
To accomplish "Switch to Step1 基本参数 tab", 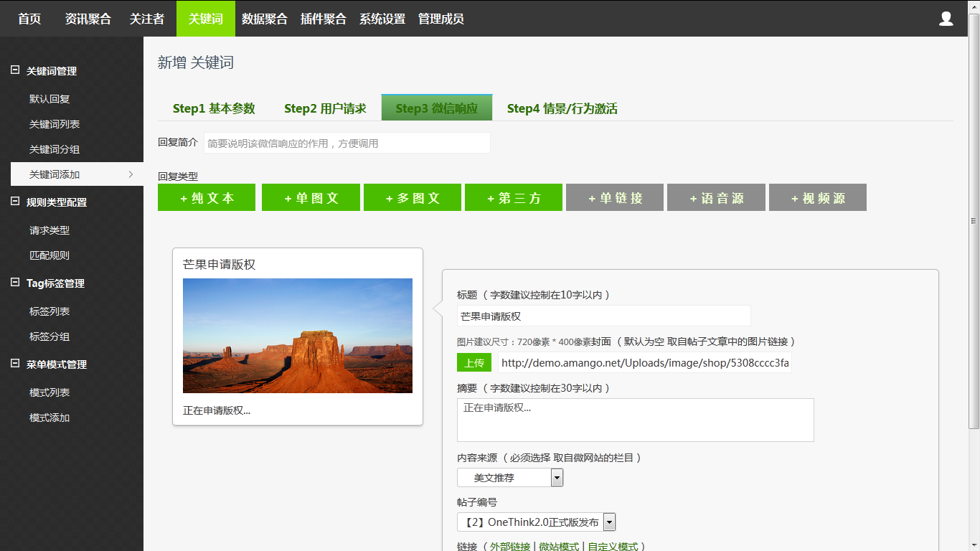I will pyautogui.click(x=214, y=108).
